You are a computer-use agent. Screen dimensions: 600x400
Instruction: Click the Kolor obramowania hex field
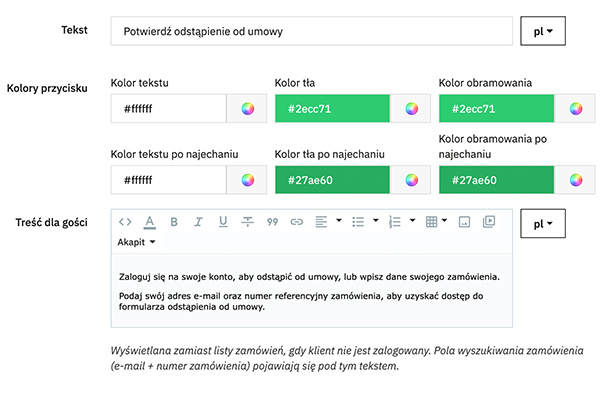(496, 109)
